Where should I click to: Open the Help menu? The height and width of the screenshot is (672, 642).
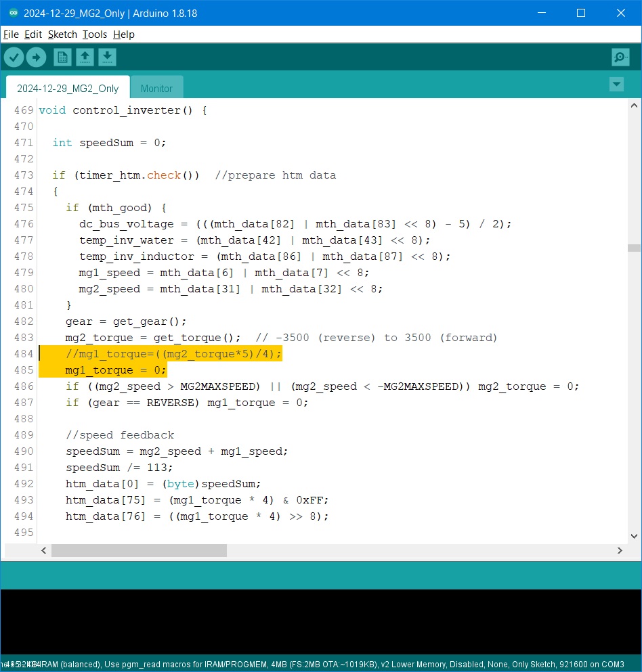pos(124,35)
